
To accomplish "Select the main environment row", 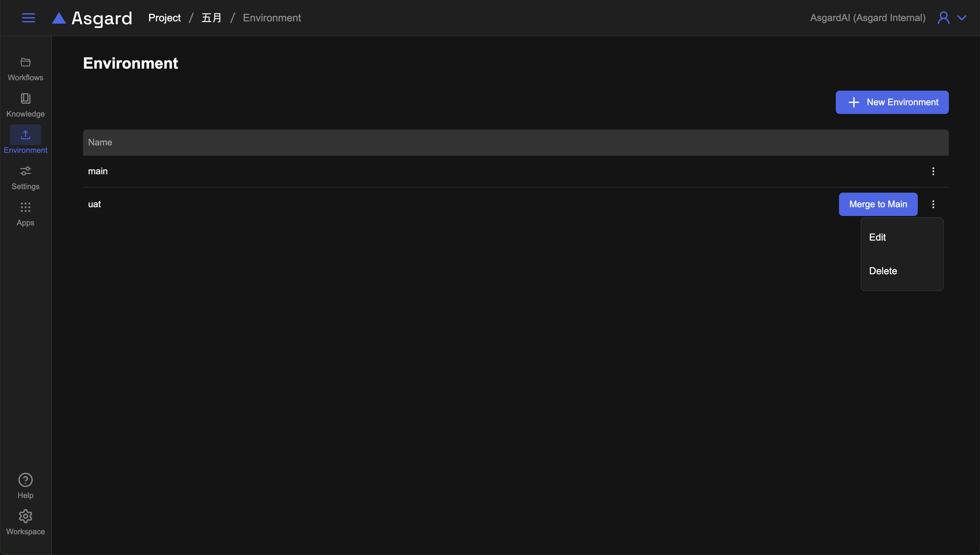I will (x=98, y=171).
